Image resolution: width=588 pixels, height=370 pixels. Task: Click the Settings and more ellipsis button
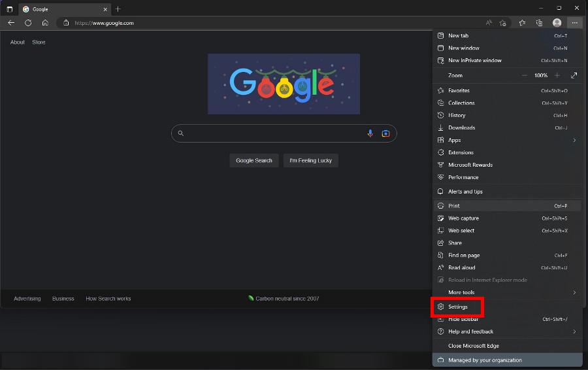click(574, 23)
